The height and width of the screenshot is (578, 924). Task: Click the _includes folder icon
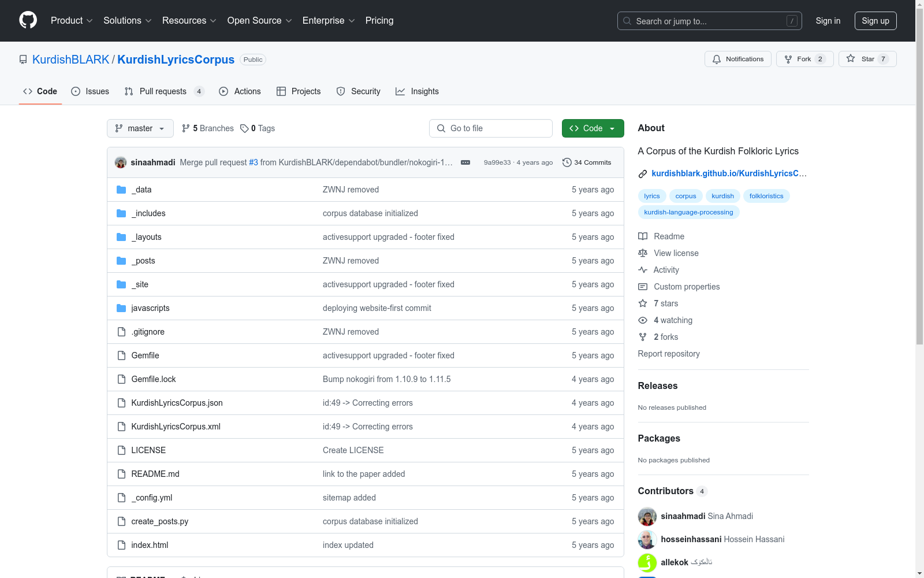pyautogui.click(x=121, y=213)
